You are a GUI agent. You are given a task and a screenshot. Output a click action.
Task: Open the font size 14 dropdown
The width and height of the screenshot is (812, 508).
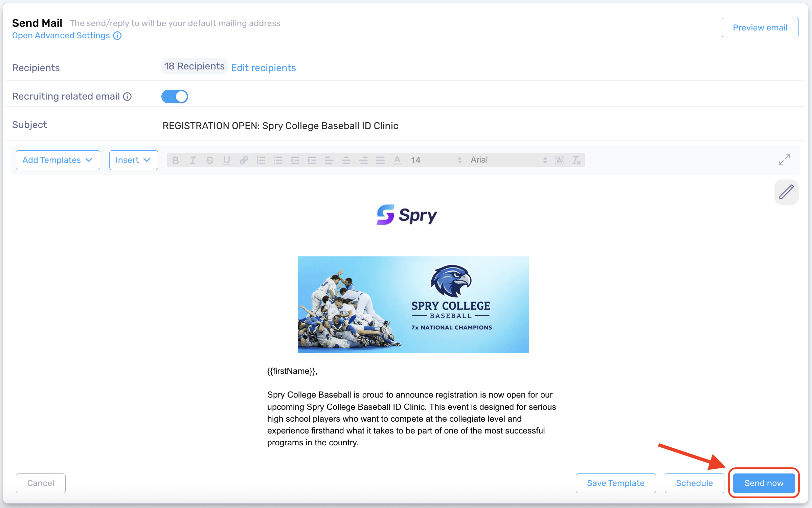pyautogui.click(x=436, y=160)
